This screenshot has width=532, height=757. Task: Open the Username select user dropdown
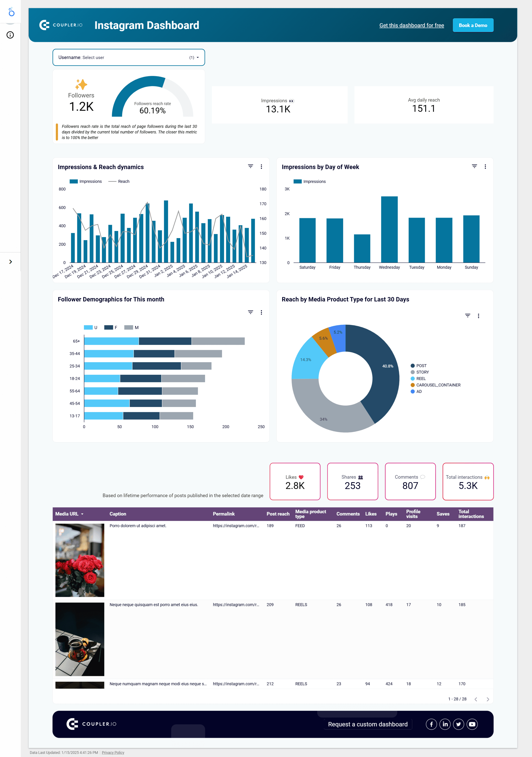pyautogui.click(x=129, y=57)
